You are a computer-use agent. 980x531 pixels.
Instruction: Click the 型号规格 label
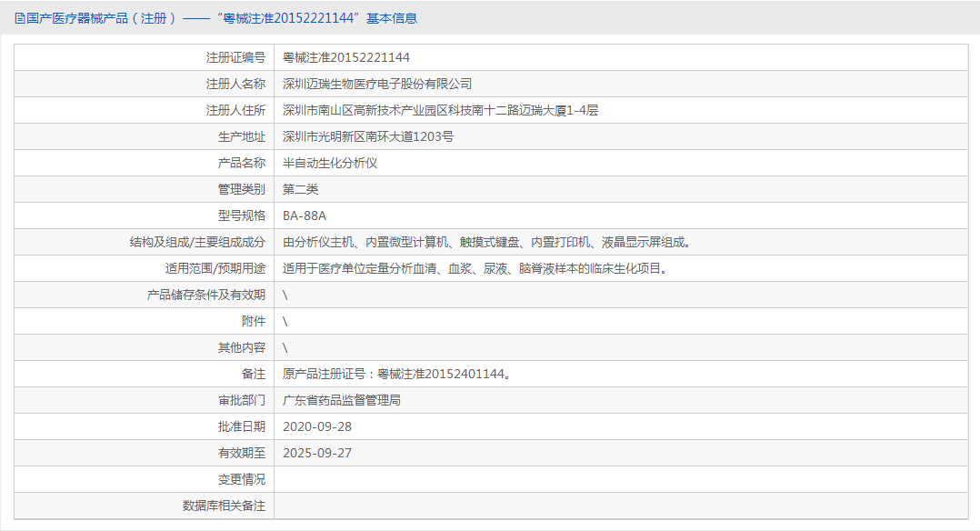point(241,215)
